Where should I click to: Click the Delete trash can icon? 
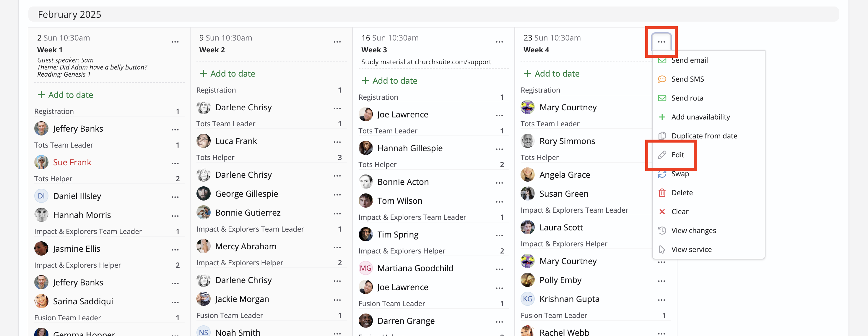pos(662,193)
